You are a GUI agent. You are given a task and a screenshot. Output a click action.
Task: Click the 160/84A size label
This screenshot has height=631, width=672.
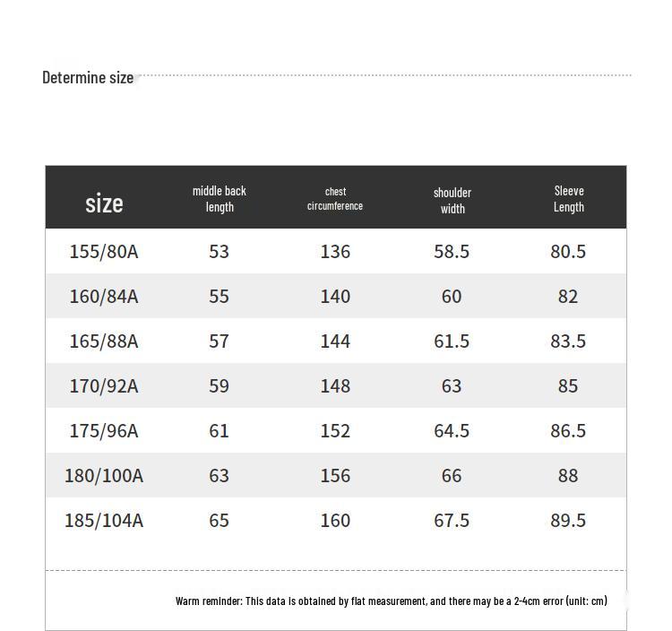point(104,297)
